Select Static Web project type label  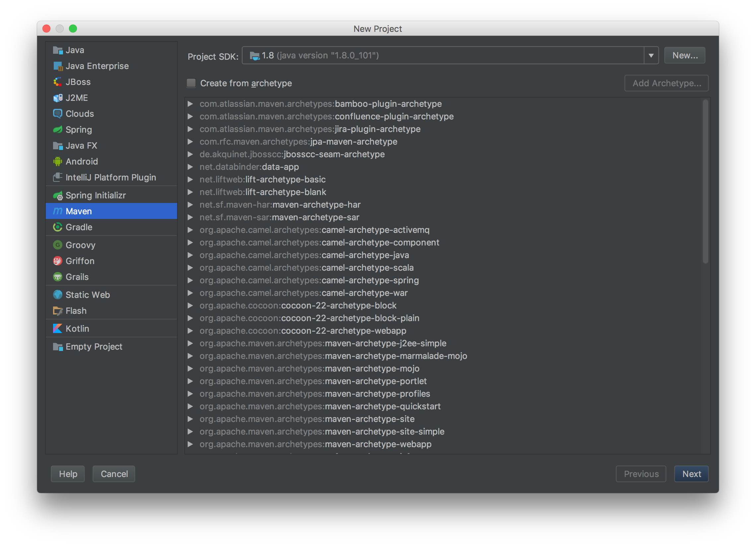pos(88,295)
